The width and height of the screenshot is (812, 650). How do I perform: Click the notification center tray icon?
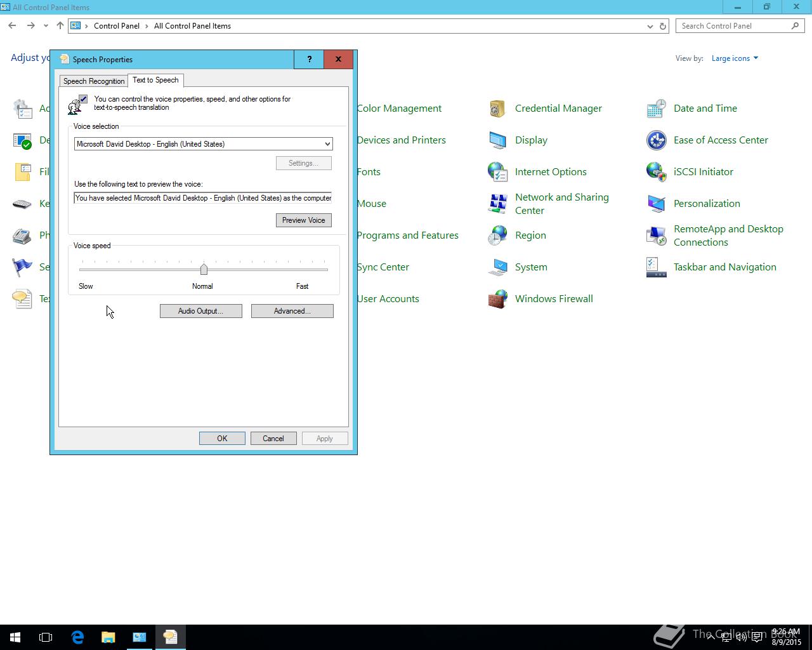click(x=757, y=637)
